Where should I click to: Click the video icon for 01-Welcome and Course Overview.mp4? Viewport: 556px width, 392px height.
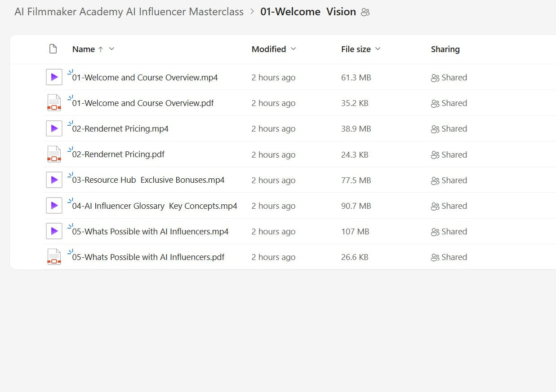coord(54,77)
